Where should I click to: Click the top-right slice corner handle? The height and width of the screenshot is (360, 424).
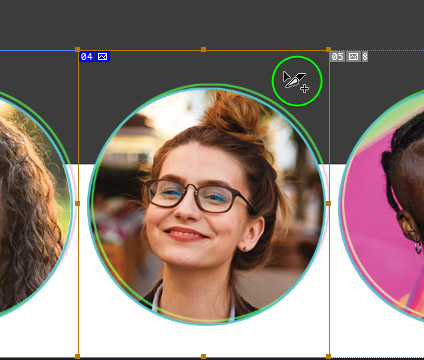pos(328,49)
